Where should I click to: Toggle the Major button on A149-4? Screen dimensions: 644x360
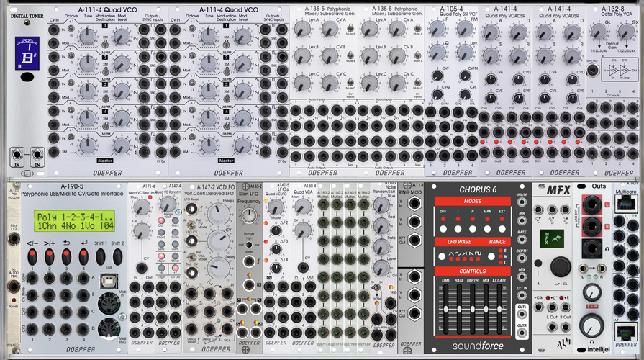tap(161, 256)
